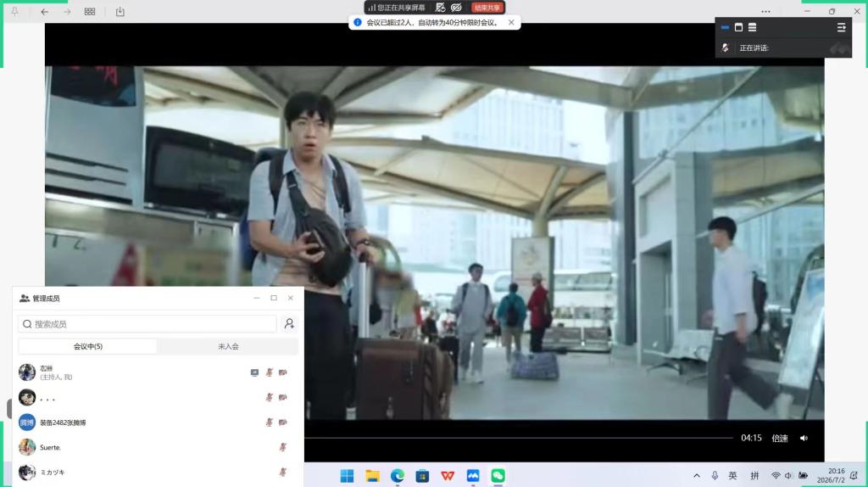This screenshot has width=868, height=487.
Task: Mute the video with the volume icon
Action: 804,439
